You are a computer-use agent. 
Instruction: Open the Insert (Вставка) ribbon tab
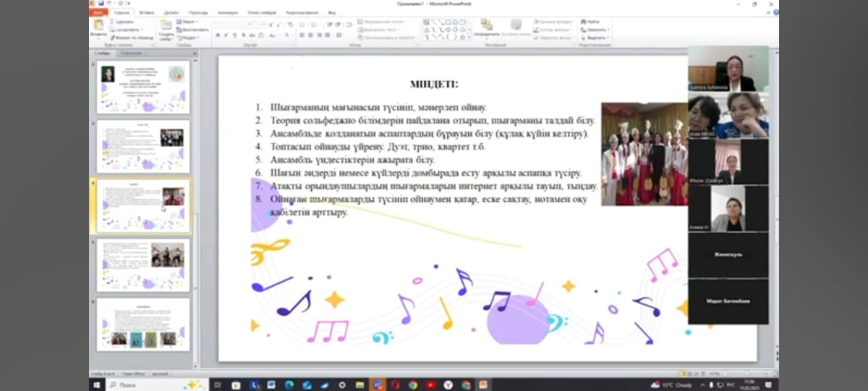click(x=148, y=12)
